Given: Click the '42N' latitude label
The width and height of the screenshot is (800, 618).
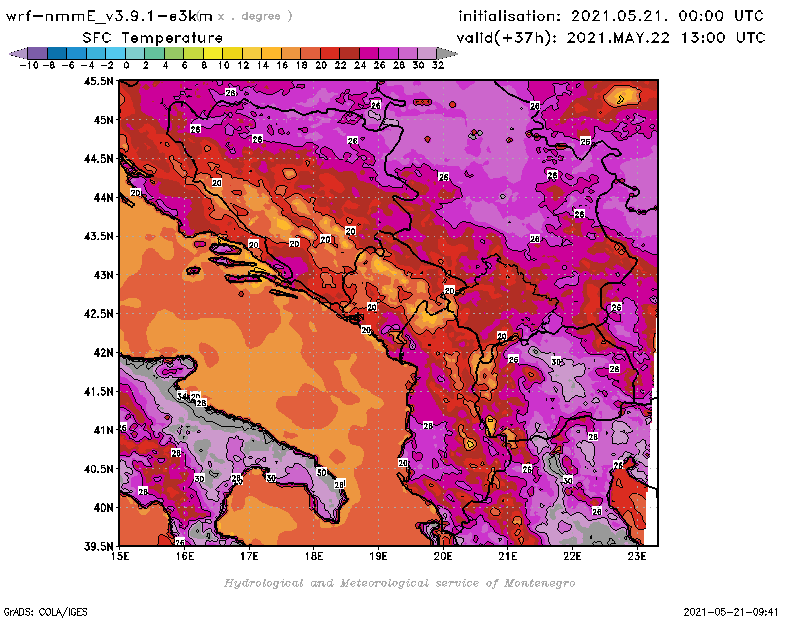Looking at the screenshot, I should click(x=103, y=353).
